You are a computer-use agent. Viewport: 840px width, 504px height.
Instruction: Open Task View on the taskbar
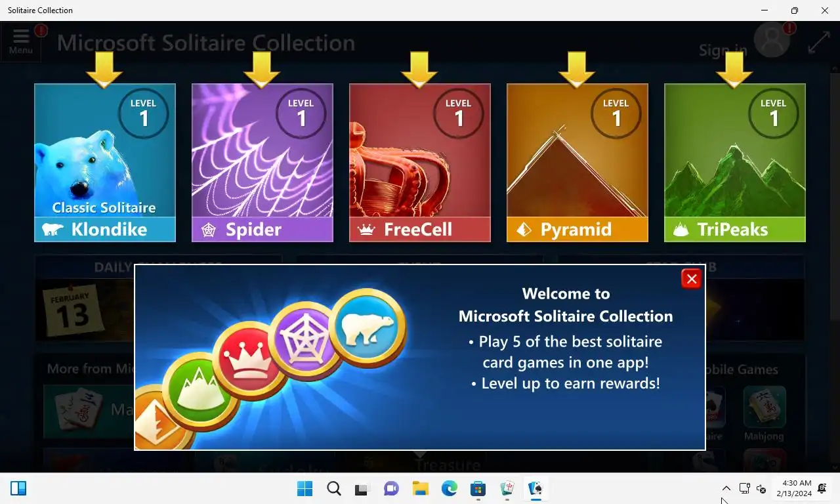point(362,488)
